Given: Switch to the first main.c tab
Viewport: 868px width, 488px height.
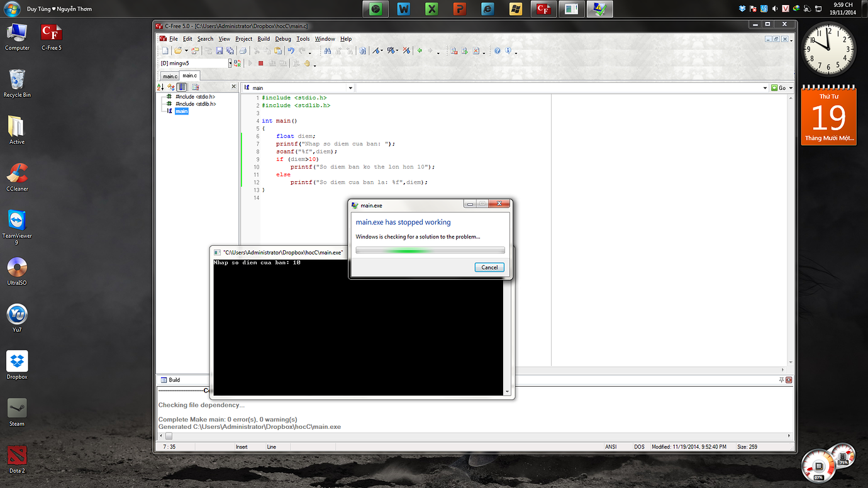Looking at the screenshot, I should (170, 76).
